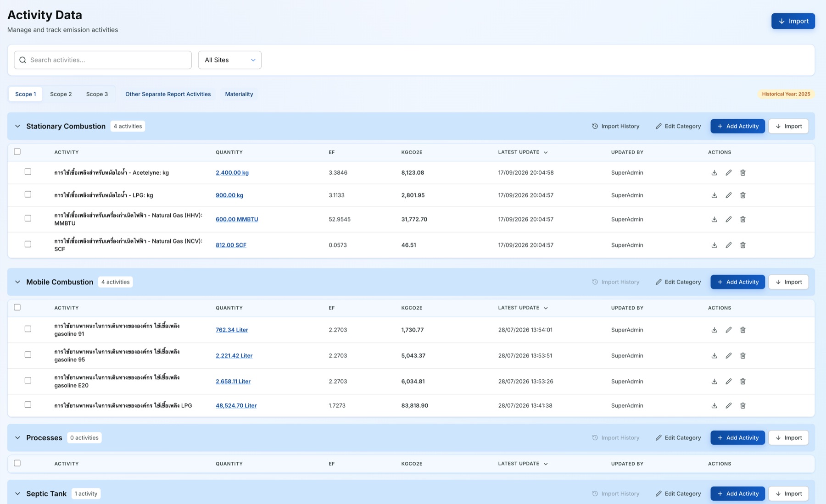This screenshot has width=826, height=504.
Task: Open Stationary Combustion Import History
Action: [616, 126]
